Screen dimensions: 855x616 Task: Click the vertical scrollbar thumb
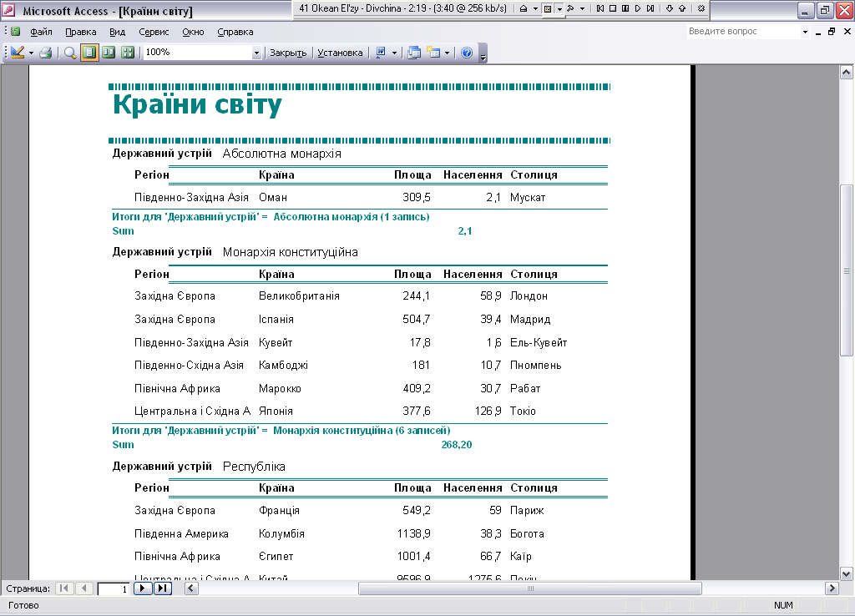847,271
